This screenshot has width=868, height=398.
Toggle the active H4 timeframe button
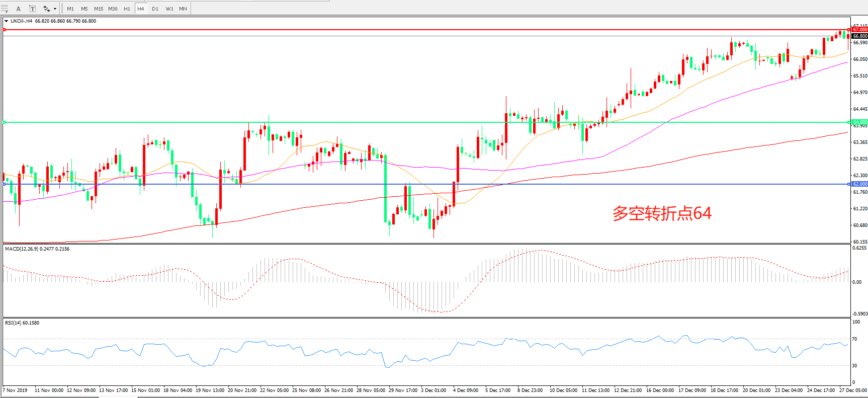point(141,9)
